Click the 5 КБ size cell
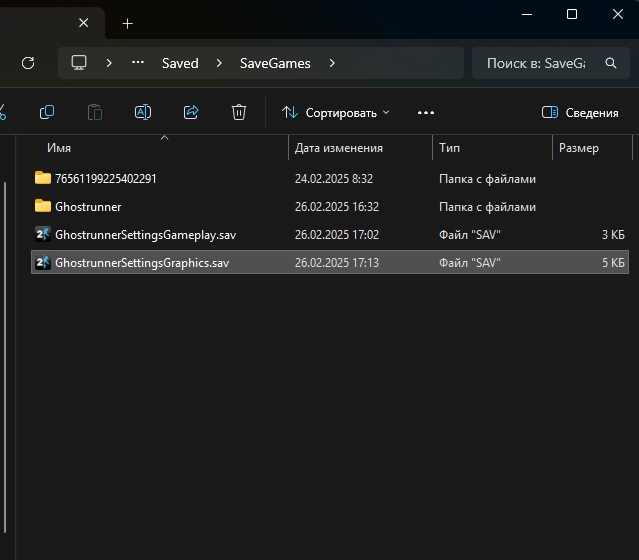The height and width of the screenshot is (560, 639). click(x=613, y=263)
